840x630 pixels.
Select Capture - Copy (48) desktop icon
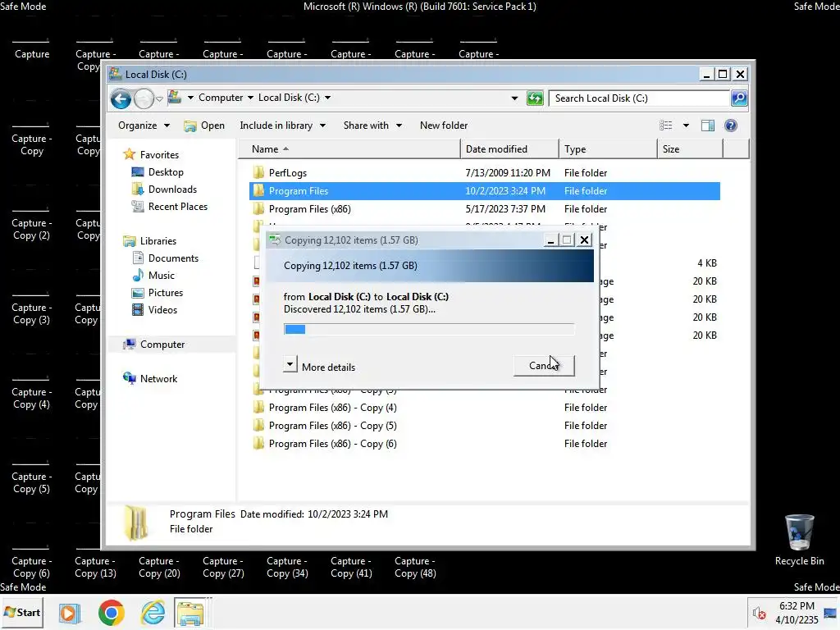415,567
